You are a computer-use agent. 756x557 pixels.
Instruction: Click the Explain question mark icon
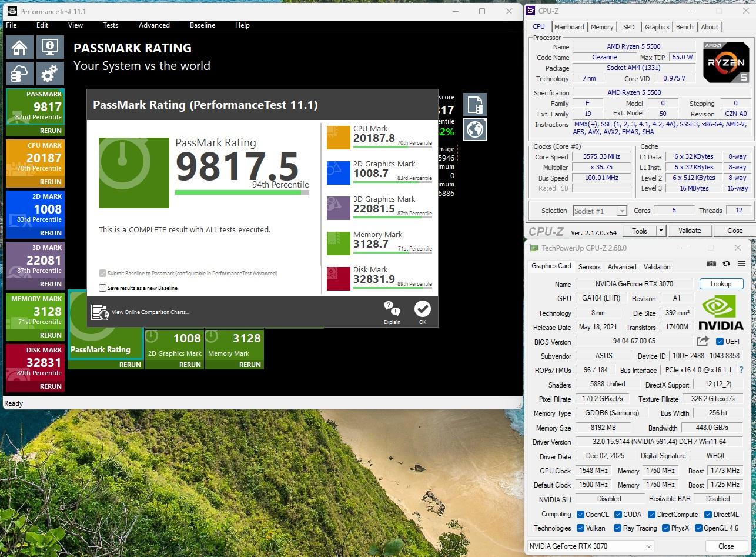pos(392,308)
